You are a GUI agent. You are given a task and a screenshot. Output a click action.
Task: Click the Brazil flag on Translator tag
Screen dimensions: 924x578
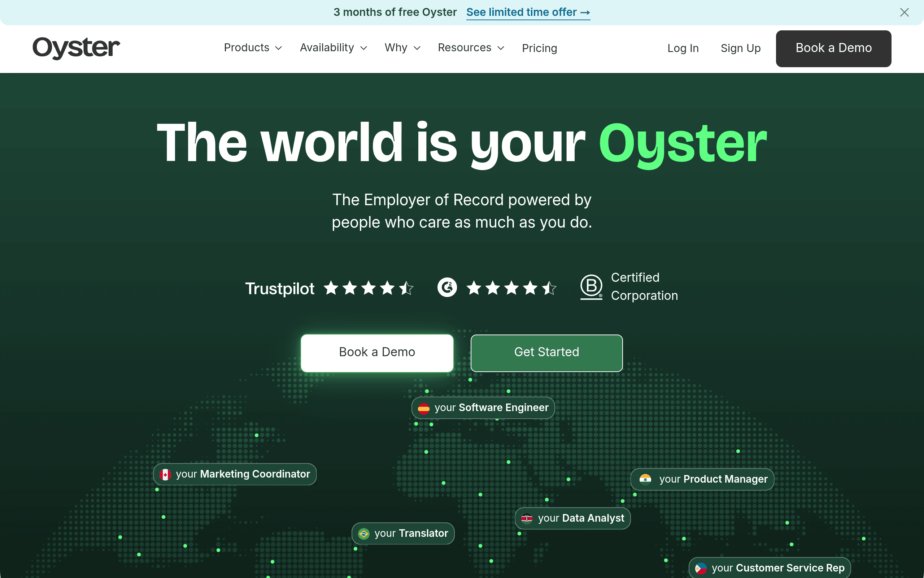363,534
